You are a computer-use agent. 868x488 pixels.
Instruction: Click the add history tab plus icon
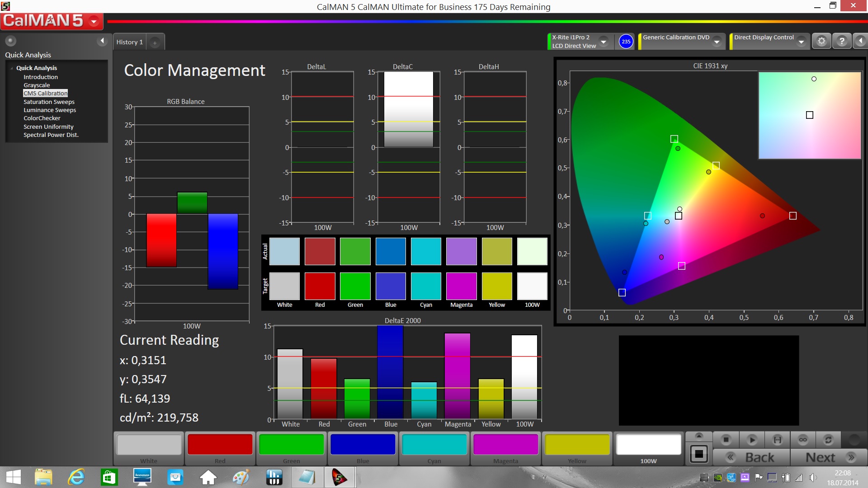tap(155, 42)
